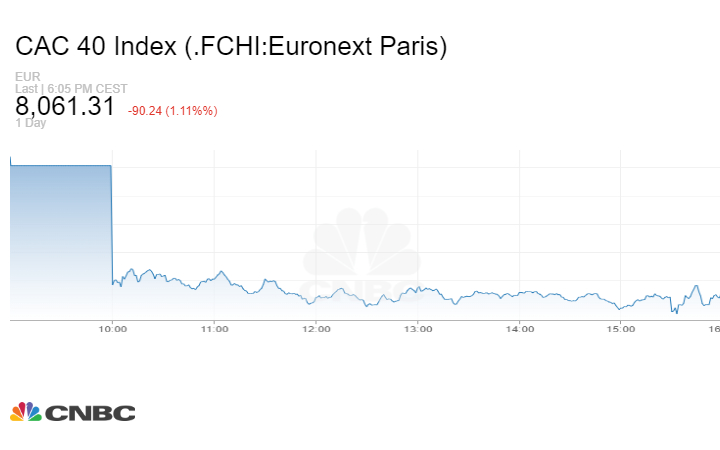Click the CNBC peacock logo at bottom left
The width and height of the screenshot is (720, 450).
coord(26,411)
